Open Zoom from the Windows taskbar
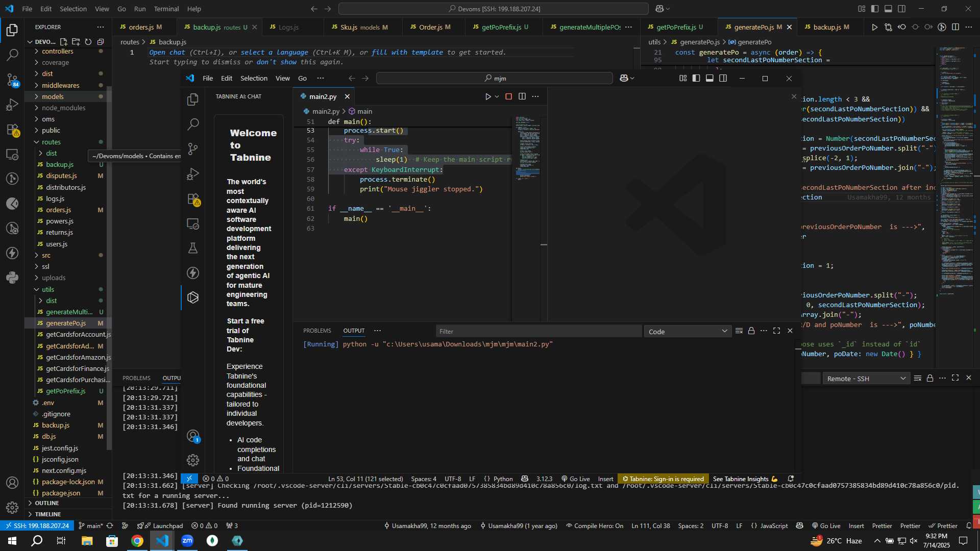Viewport: 980px width, 551px height. 187,541
